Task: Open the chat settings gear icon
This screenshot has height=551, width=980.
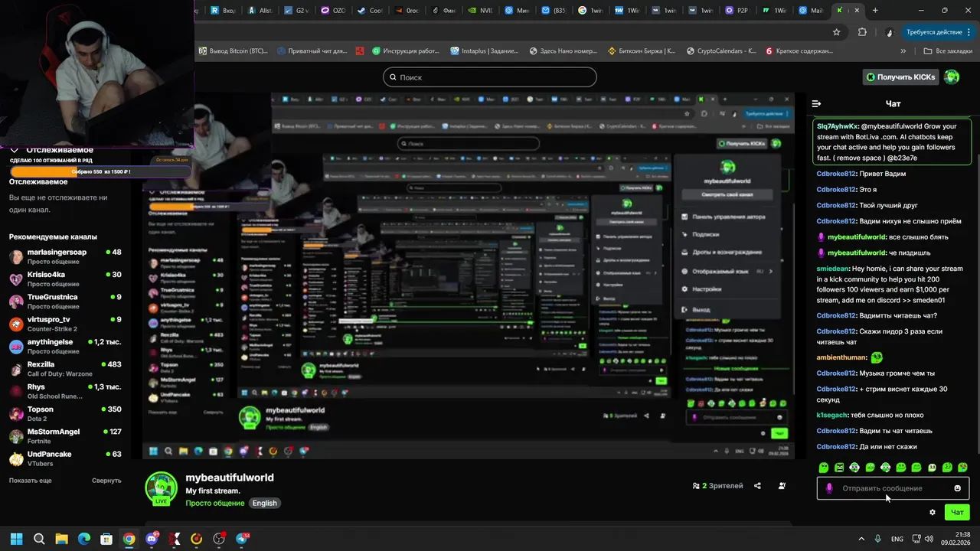Action: tap(932, 512)
